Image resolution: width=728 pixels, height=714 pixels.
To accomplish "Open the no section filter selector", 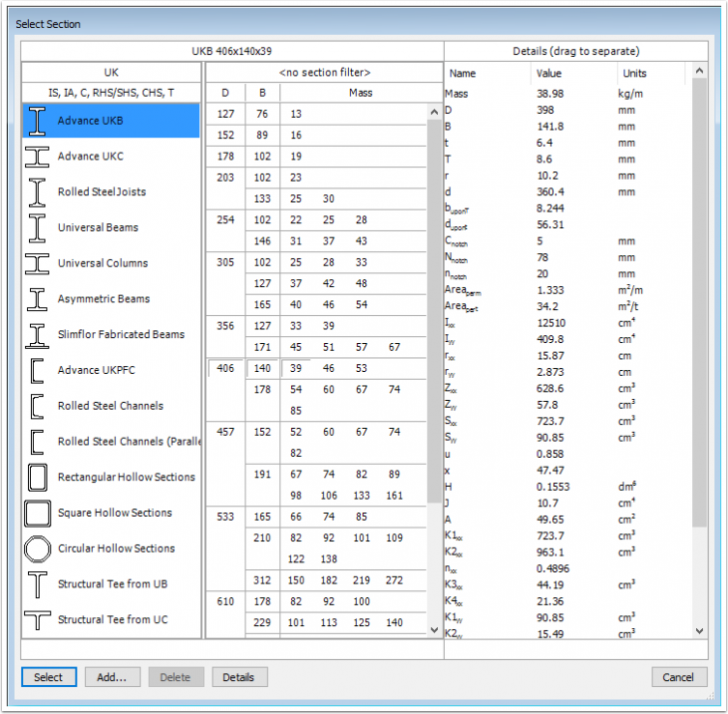I will pyautogui.click(x=324, y=73).
